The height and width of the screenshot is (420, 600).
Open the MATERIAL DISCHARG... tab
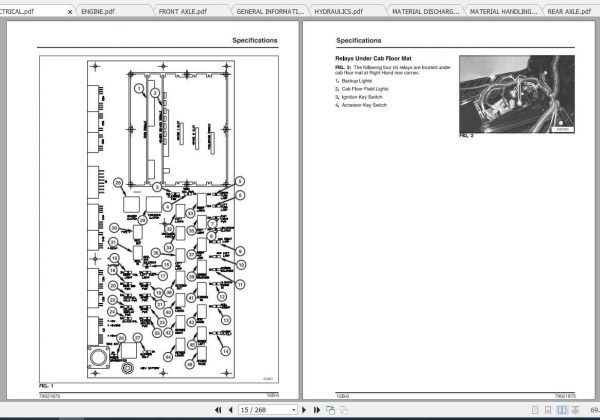pyautogui.click(x=426, y=11)
